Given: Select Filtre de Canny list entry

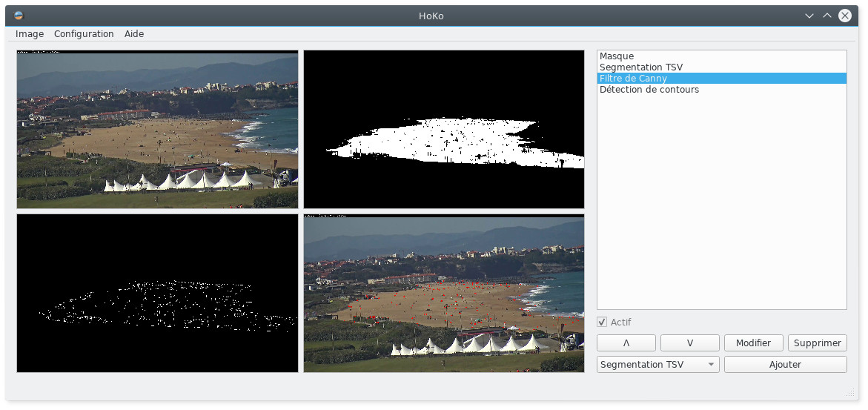Looking at the screenshot, I should point(633,79).
